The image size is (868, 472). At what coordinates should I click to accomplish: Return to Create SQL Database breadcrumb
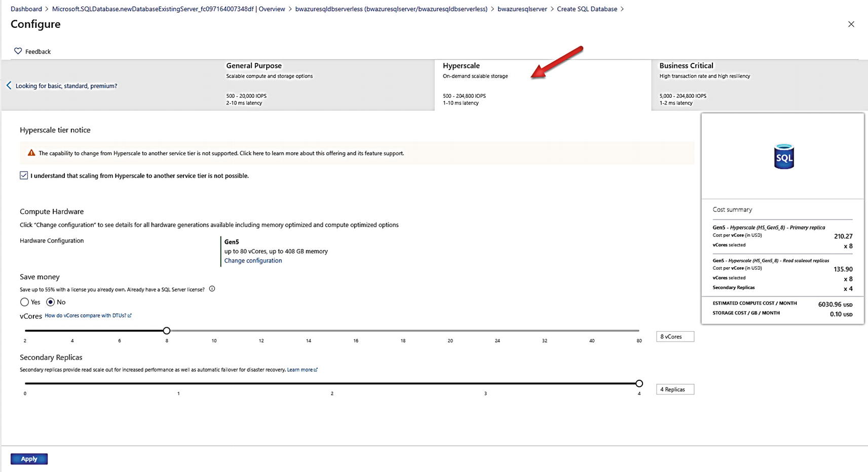click(x=587, y=9)
